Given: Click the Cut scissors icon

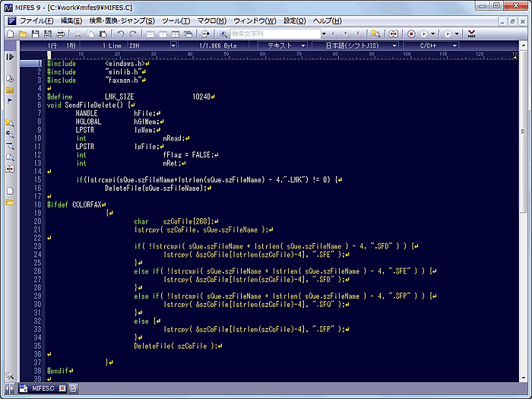Looking at the screenshot, I should click(79, 34).
